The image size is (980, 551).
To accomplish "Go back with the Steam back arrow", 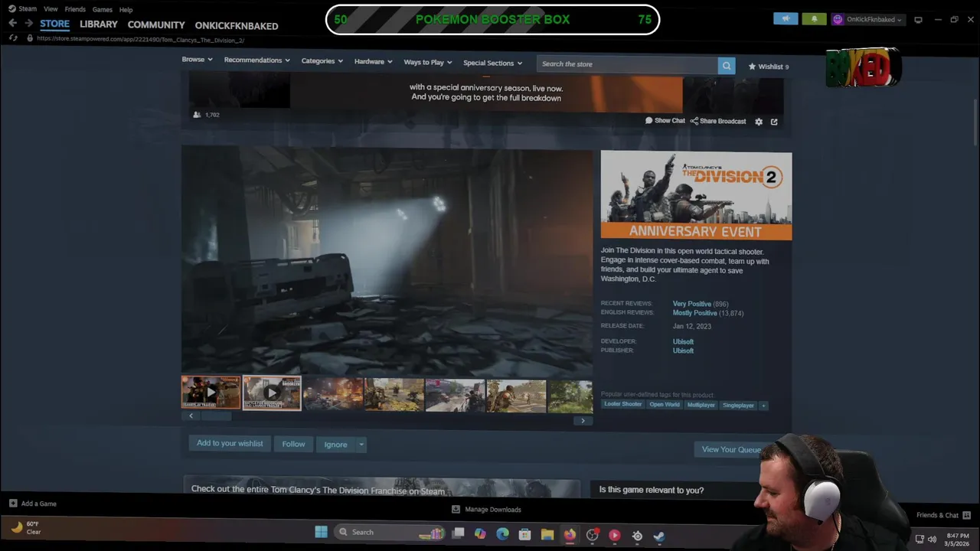I will (12, 24).
